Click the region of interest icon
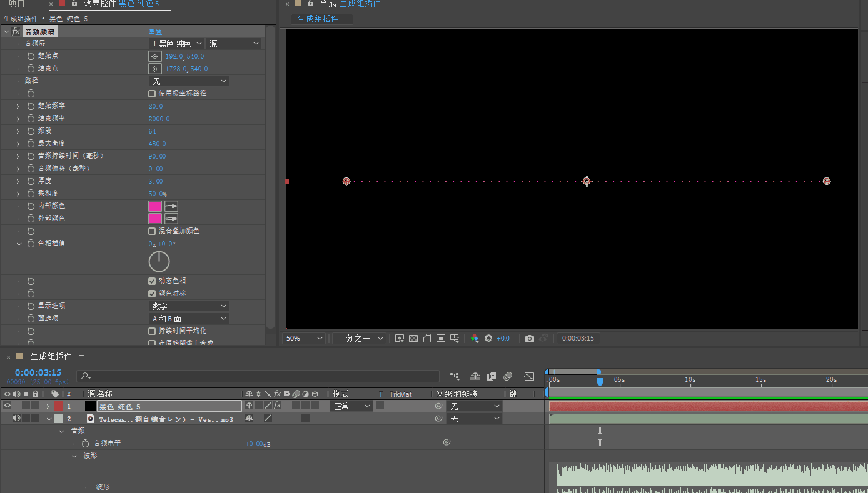This screenshot has width=868, height=493. 441,338
